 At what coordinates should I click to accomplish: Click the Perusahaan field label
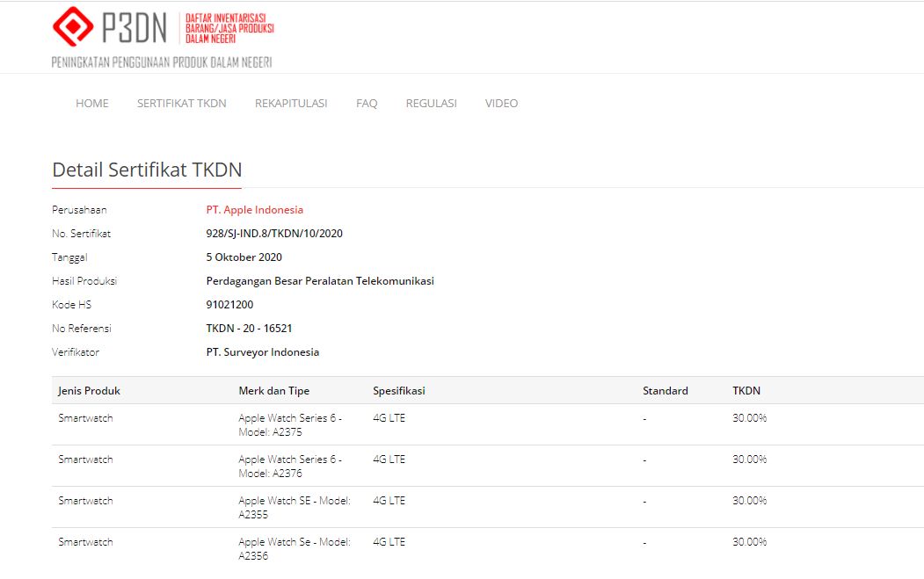click(x=79, y=210)
